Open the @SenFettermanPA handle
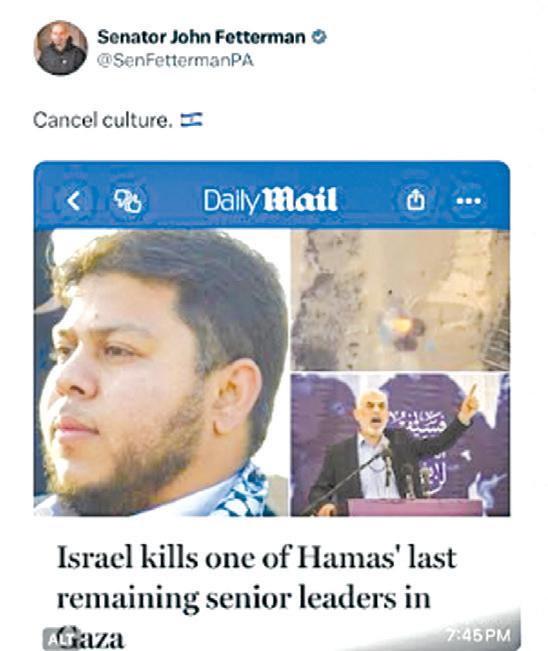 pos(175,61)
